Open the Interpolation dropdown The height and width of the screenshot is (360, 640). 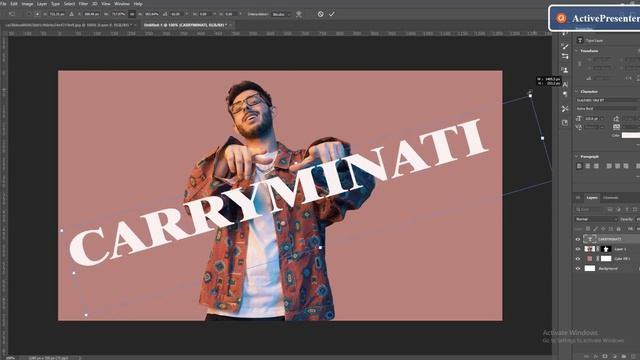281,14
